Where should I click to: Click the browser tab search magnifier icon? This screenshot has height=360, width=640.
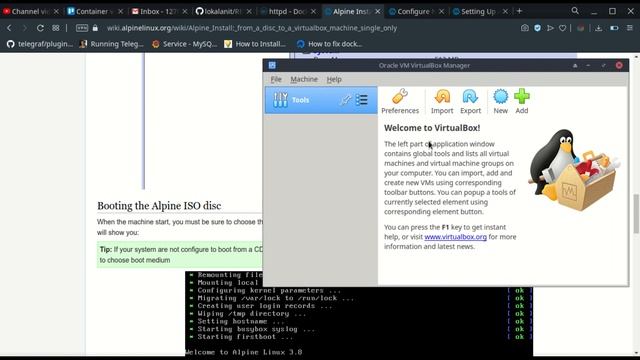click(x=575, y=11)
